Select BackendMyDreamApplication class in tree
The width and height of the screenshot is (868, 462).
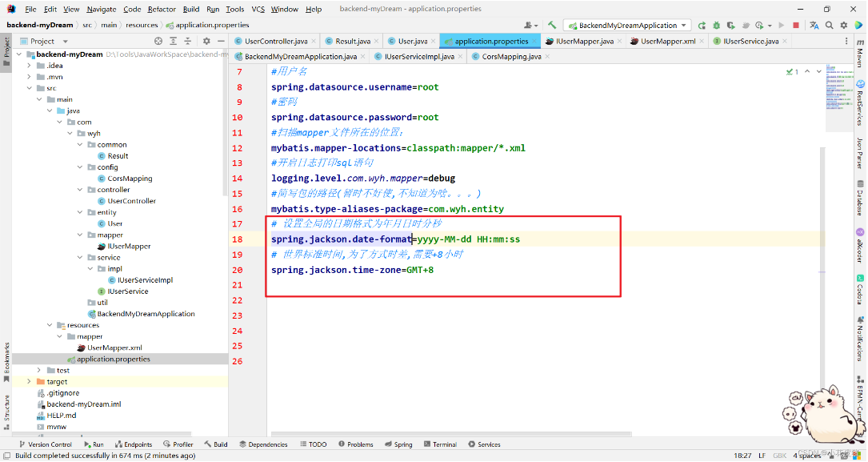146,314
